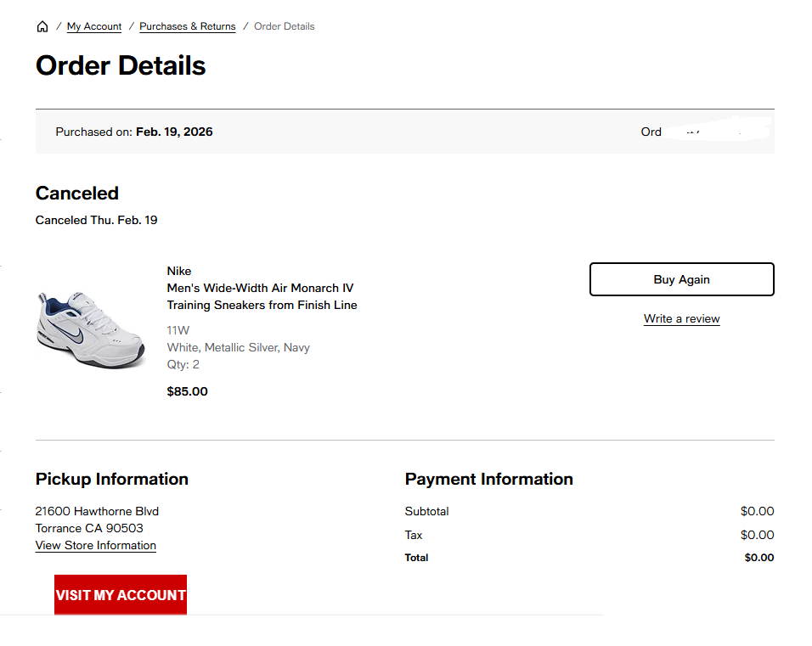Click the Order Details breadcrumb item
Screen dimensions: 812x646
pyautogui.click(x=285, y=26)
